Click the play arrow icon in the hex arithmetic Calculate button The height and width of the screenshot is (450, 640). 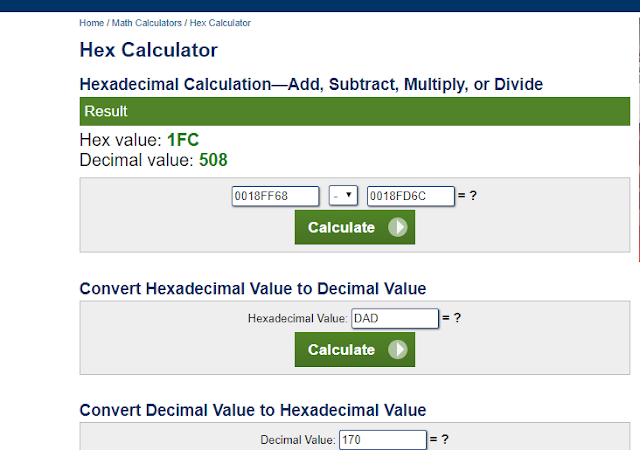point(398,227)
